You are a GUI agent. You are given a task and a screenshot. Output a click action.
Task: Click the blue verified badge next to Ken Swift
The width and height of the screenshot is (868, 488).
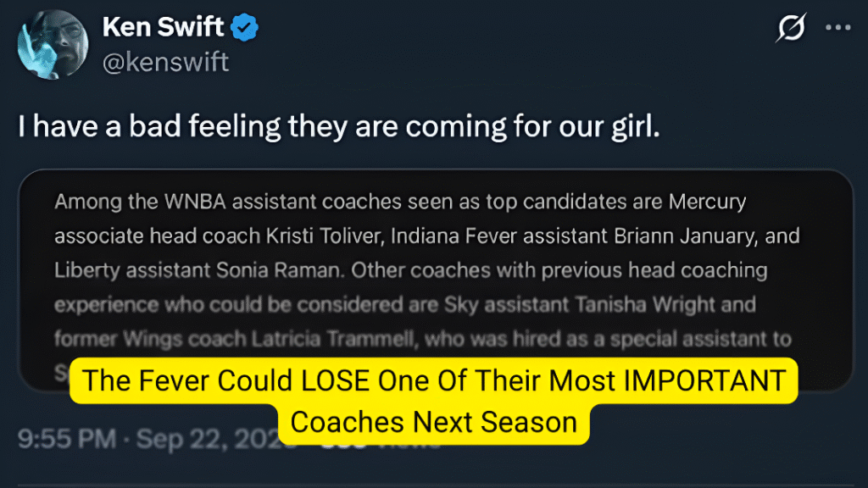(243, 25)
